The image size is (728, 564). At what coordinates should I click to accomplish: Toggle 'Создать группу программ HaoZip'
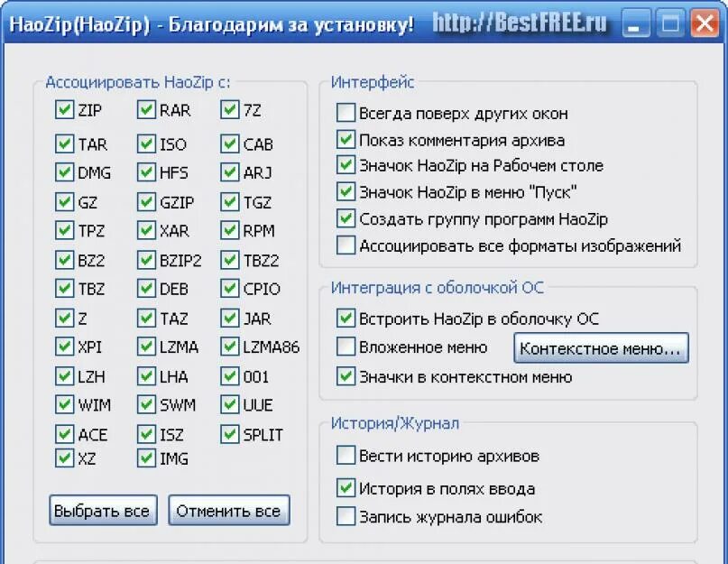346,218
